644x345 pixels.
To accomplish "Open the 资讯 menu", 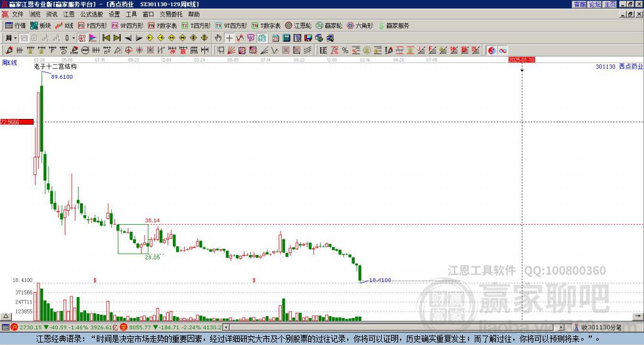I will click(52, 14).
